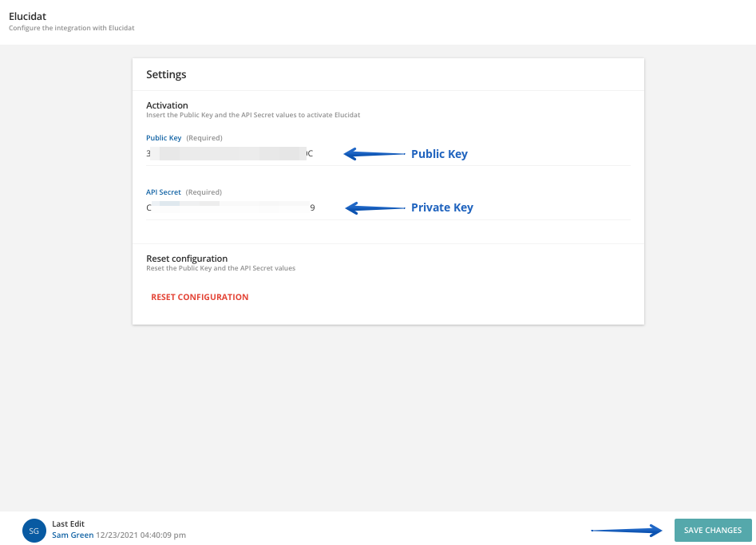
Task: Click 'Configure the integration with Elucidat' subtitle
Action: coord(71,28)
